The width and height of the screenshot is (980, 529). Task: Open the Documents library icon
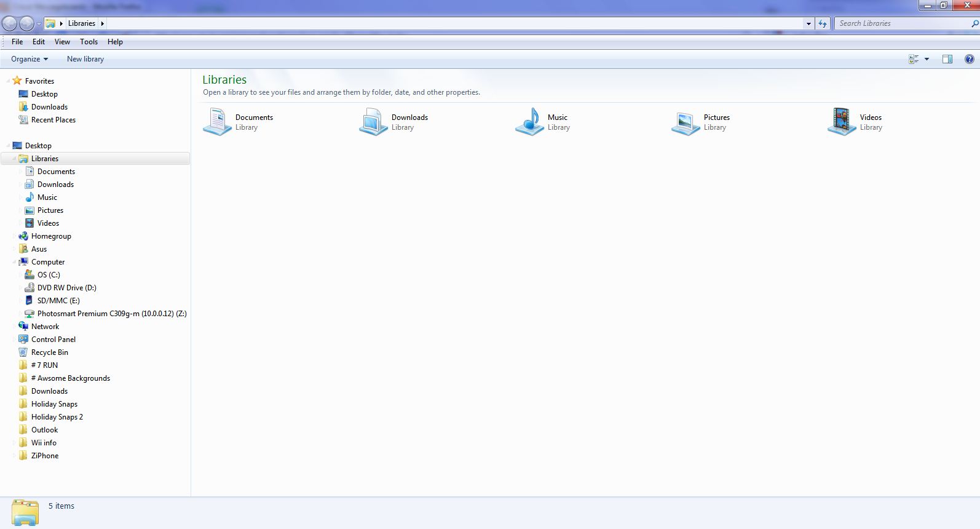217,121
